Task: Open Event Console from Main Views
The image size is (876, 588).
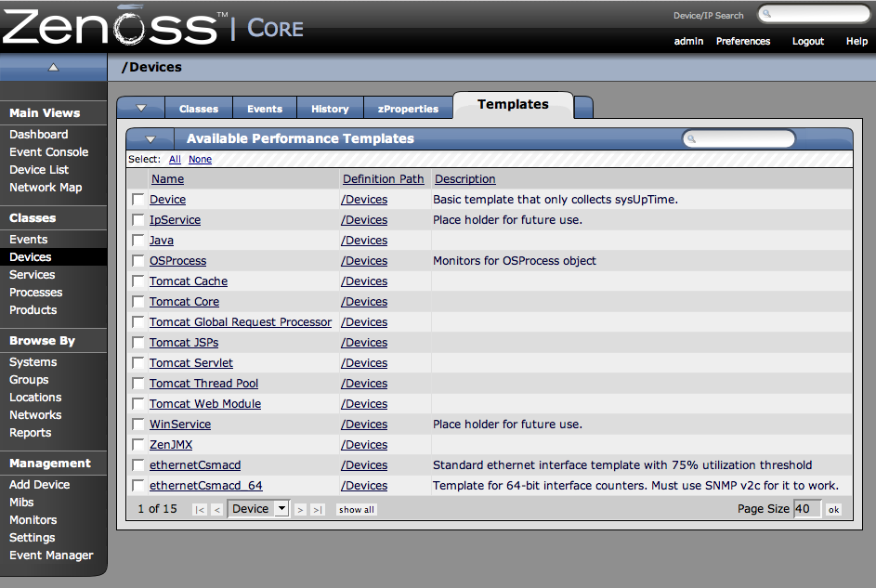Action: pos(48,152)
